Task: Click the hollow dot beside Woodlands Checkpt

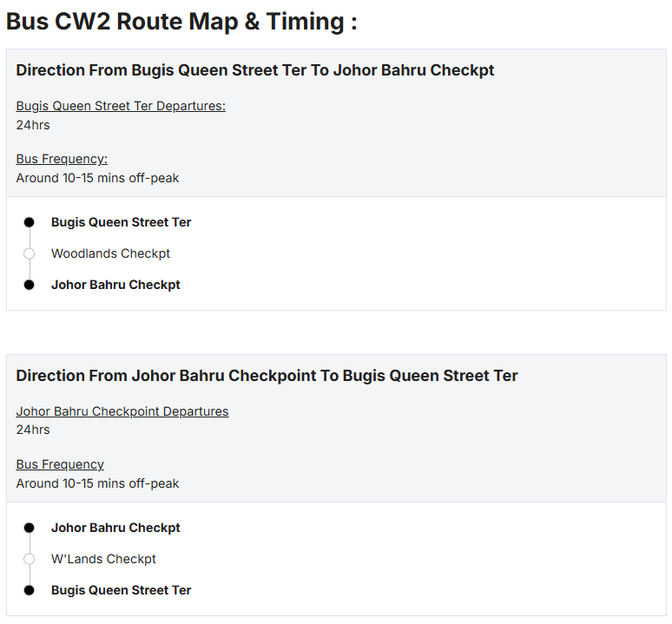Action: (x=29, y=253)
